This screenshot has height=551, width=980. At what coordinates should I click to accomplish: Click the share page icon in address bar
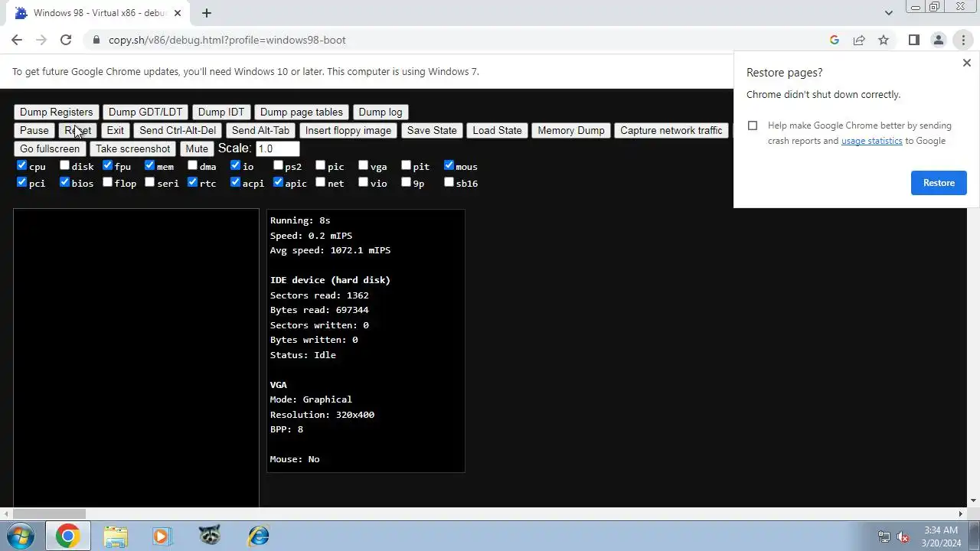tap(859, 40)
